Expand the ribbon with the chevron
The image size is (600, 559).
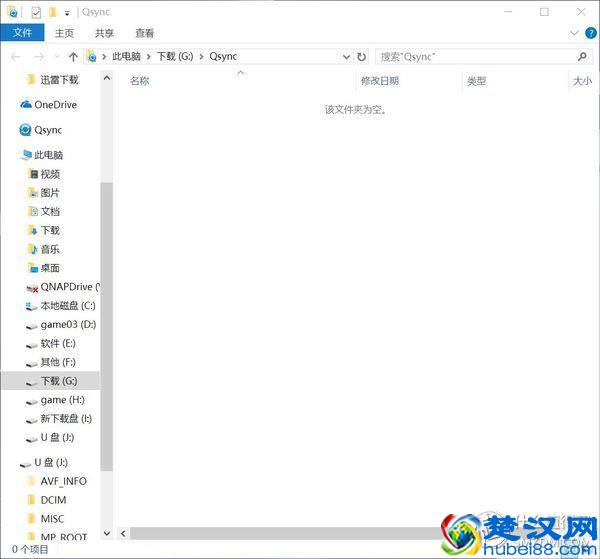(574, 33)
